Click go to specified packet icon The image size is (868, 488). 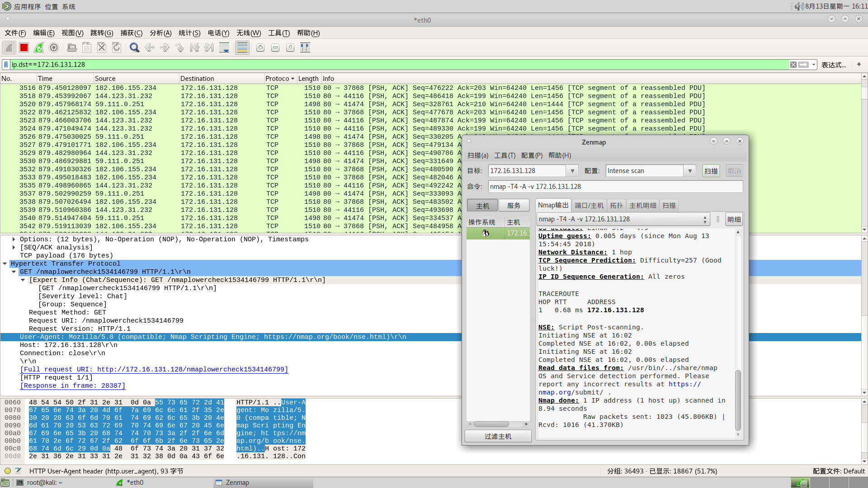coord(179,47)
